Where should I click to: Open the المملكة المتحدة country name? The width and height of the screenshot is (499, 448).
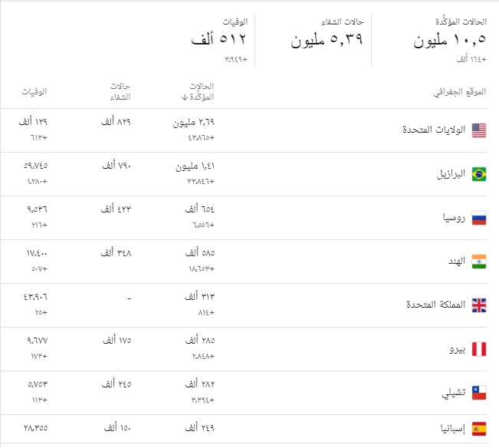coord(435,305)
